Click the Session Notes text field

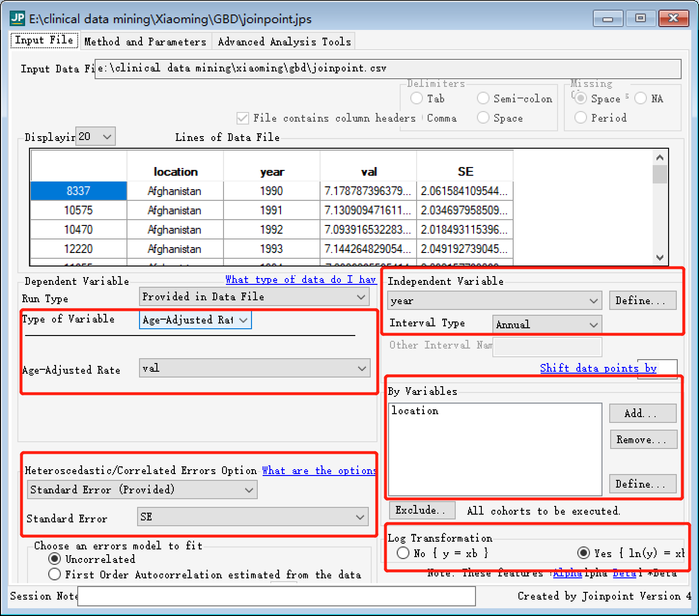(277, 596)
